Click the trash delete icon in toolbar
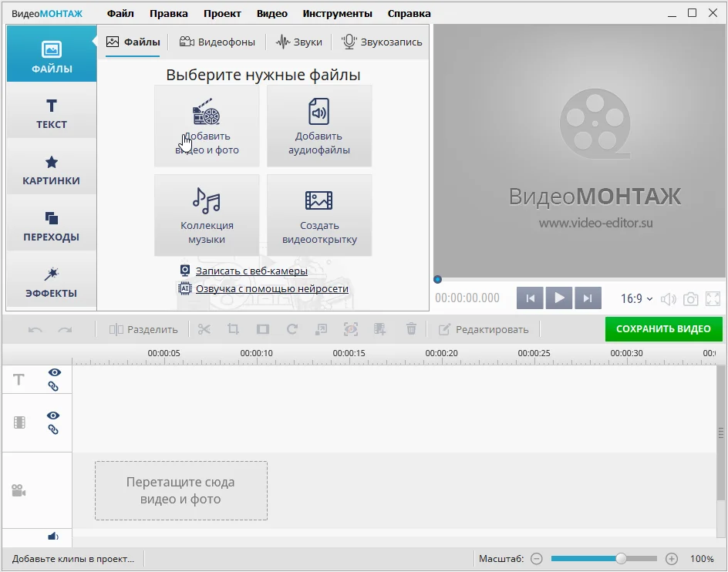The image size is (728, 572). click(412, 329)
